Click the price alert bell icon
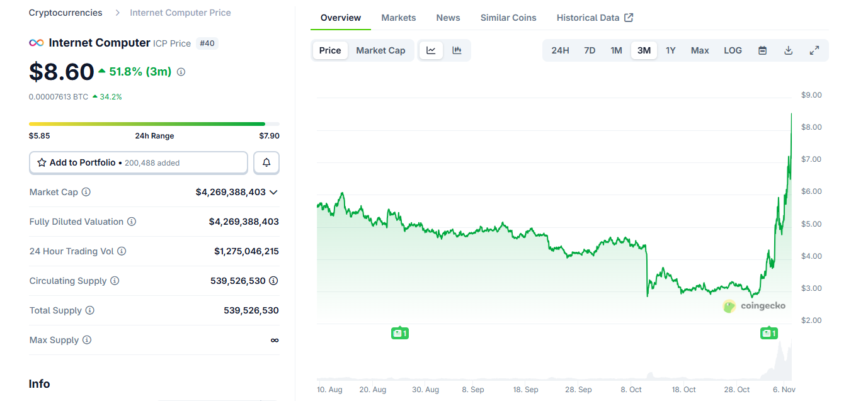Viewport: 868px width, 401px height. pyautogui.click(x=266, y=162)
